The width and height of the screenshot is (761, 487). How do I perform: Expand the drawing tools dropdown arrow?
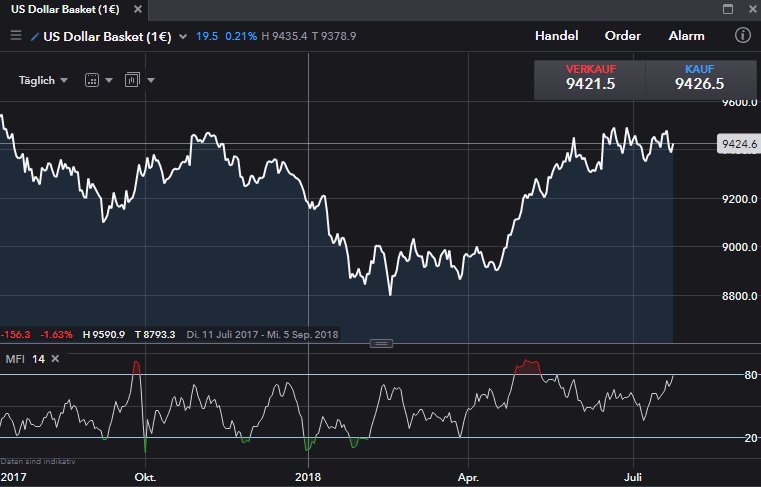pyautogui.click(x=109, y=80)
